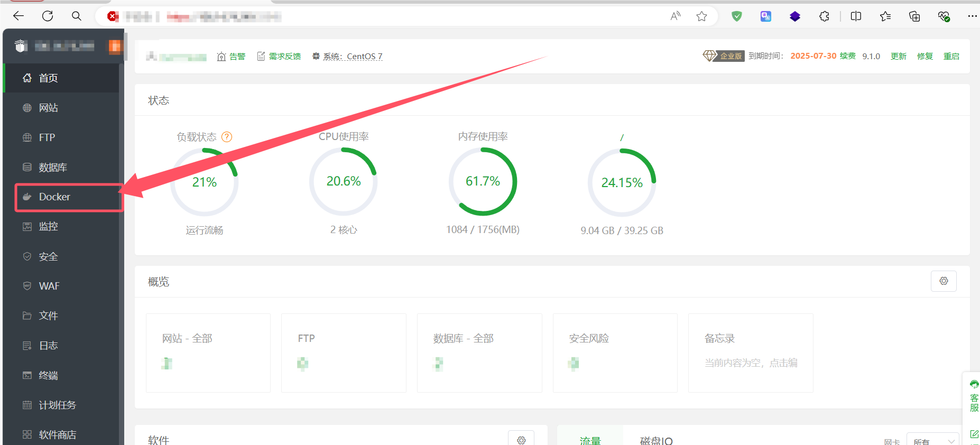980x445 pixels.
Task: Open the 数据库 database menu item
Action: click(x=61, y=168)
